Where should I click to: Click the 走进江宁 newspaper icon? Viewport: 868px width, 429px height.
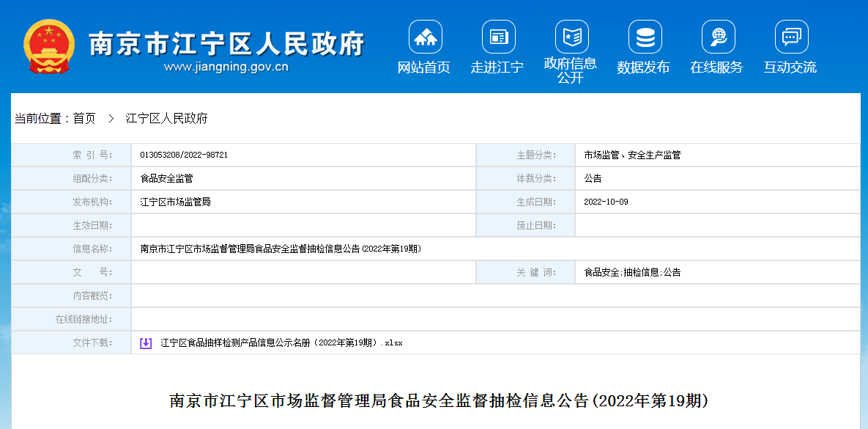(498, 37)
